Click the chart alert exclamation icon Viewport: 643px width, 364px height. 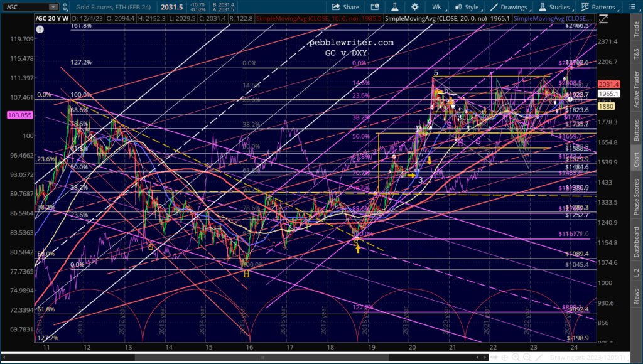pos(40,29)
